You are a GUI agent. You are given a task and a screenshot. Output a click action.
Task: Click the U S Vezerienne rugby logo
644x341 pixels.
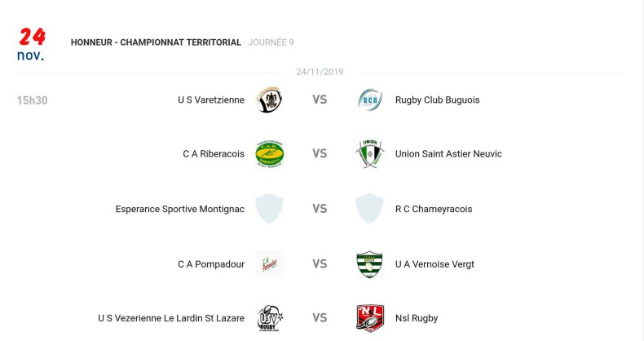point(270,318)
